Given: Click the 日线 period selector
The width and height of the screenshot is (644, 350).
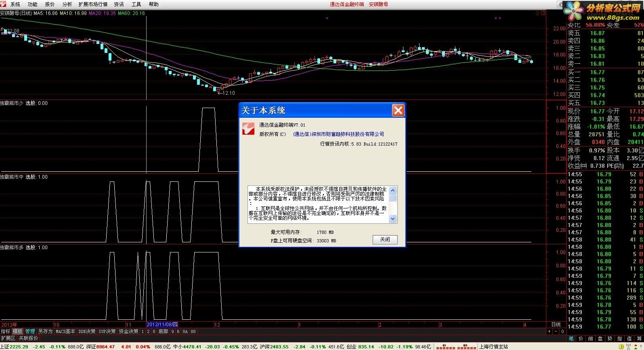Looking at the screenshot, I should [x=556, y=325].
